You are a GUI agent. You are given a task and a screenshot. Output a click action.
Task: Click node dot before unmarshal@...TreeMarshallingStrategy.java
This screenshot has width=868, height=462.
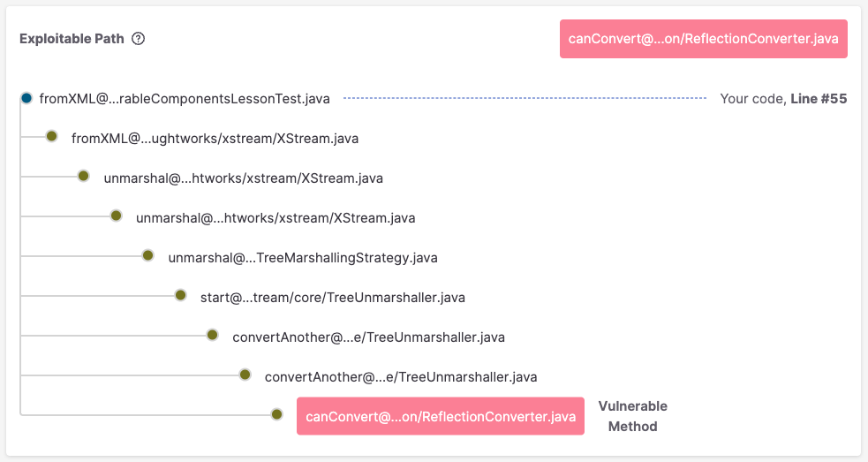[x=147, y=255]
